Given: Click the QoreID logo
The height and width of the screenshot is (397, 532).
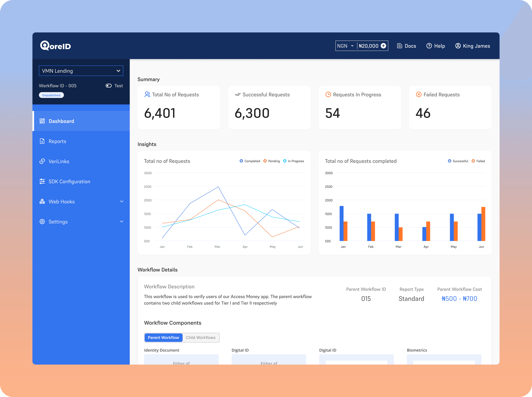Looking at the screenshot, I should point(55,46).
